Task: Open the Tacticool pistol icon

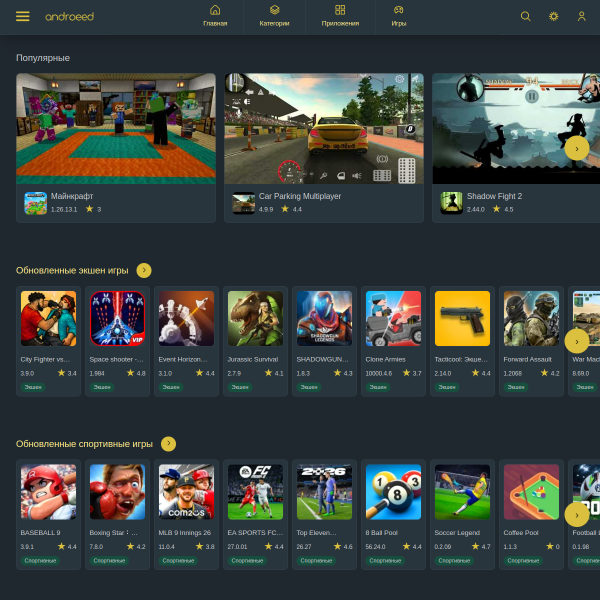Action: (462, 318)
